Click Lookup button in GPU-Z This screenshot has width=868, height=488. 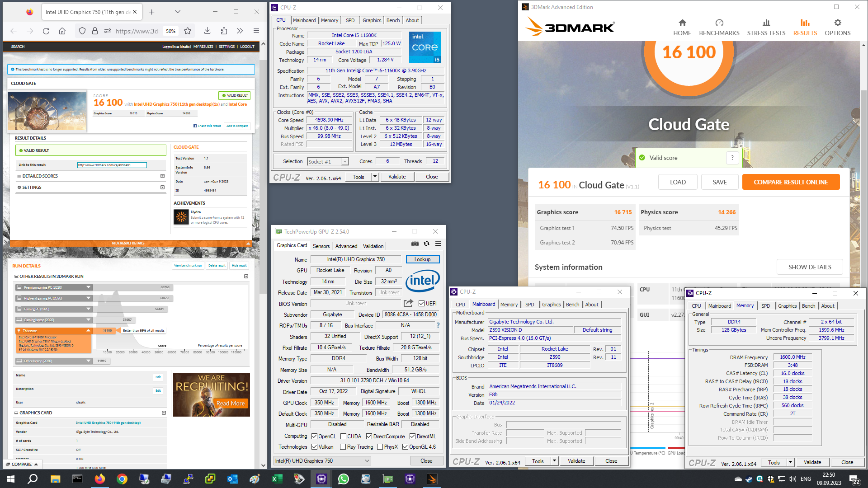coord(422,259)
